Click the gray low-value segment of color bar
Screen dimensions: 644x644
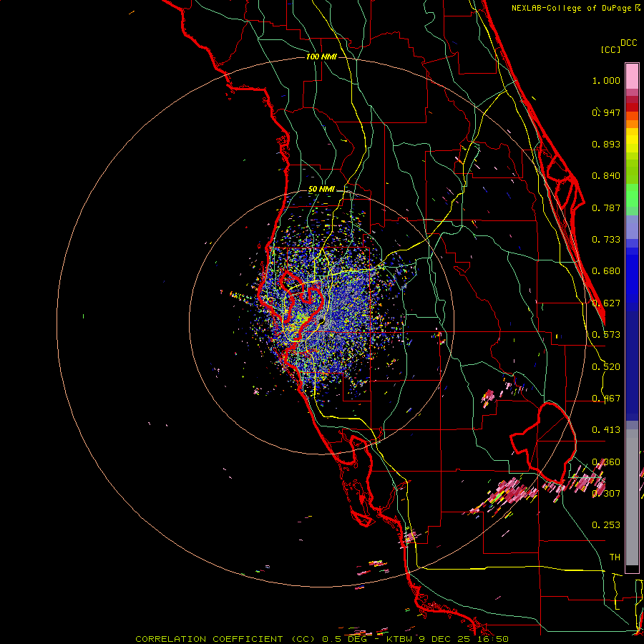(x=632, y=497)
